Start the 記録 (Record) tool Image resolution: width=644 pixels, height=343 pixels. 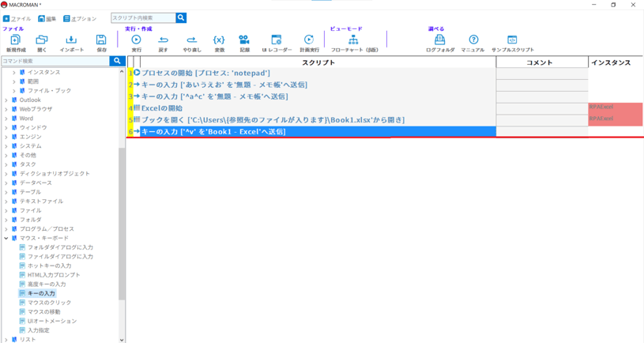[x=244, y=42]
